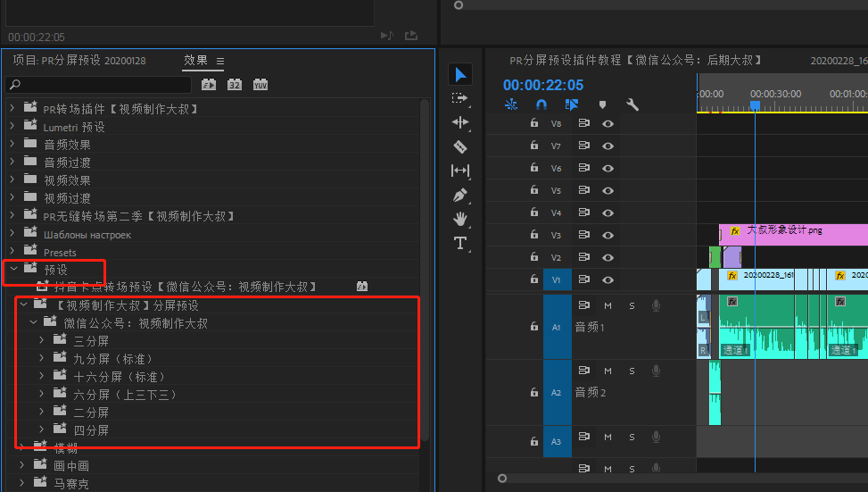868x492 pixels.
Task: Hide track V3 output with eye icon
Action: click(608, 235)
